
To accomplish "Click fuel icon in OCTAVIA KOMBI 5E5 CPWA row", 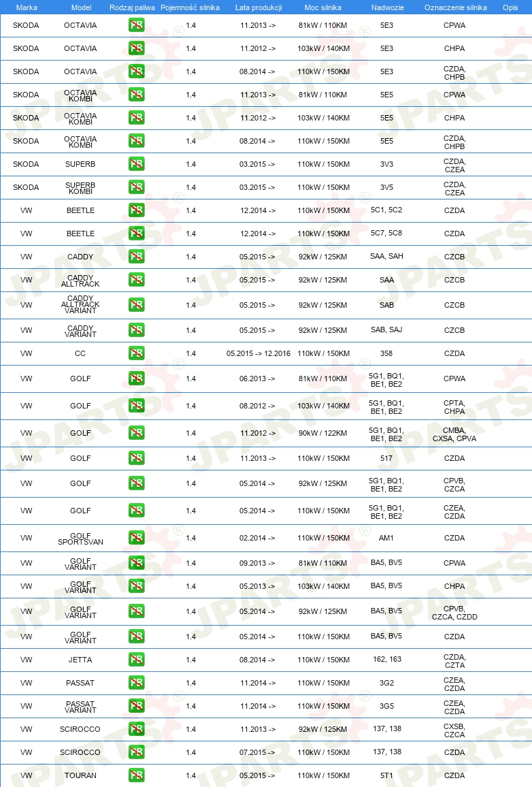I will 136,95.
